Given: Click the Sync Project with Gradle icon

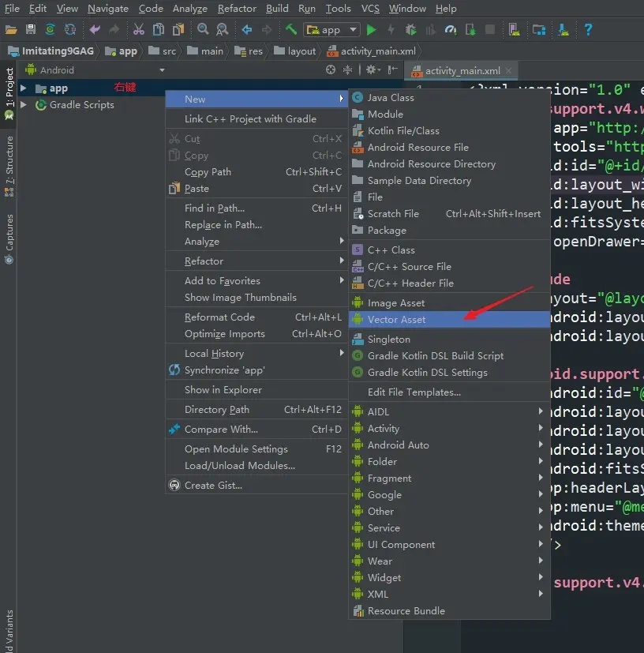Looking at the screenshot, I should coord(50,29).
